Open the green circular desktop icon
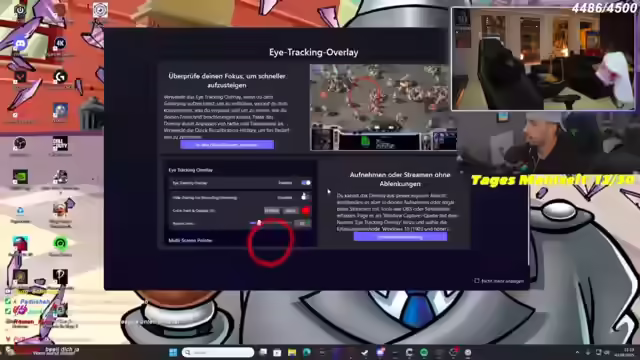Viewport: 640px width, 360px height. [x=60, y=244]
